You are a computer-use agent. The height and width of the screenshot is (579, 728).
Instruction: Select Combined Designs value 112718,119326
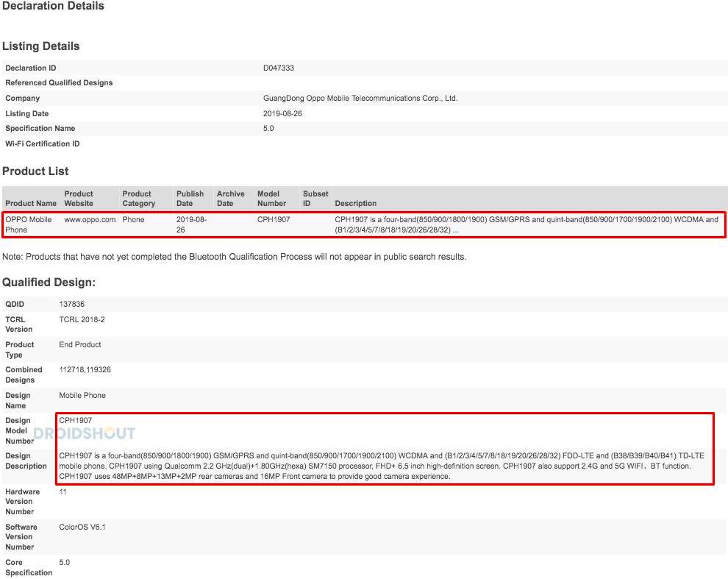(85, 370)
